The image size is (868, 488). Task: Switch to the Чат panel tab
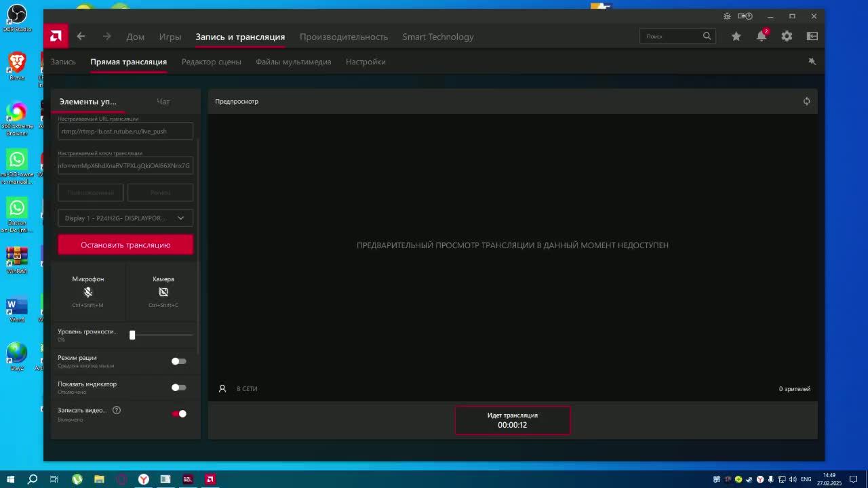pos(163,102)
